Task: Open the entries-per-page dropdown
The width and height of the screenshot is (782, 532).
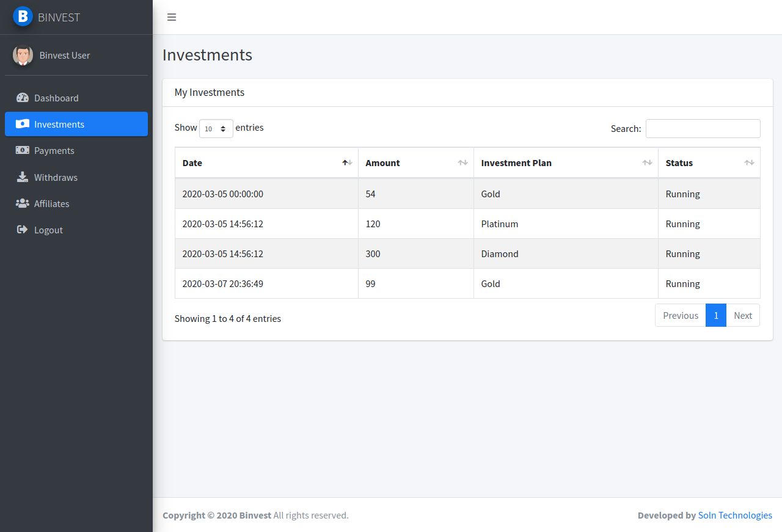Action: coord(216,128)
